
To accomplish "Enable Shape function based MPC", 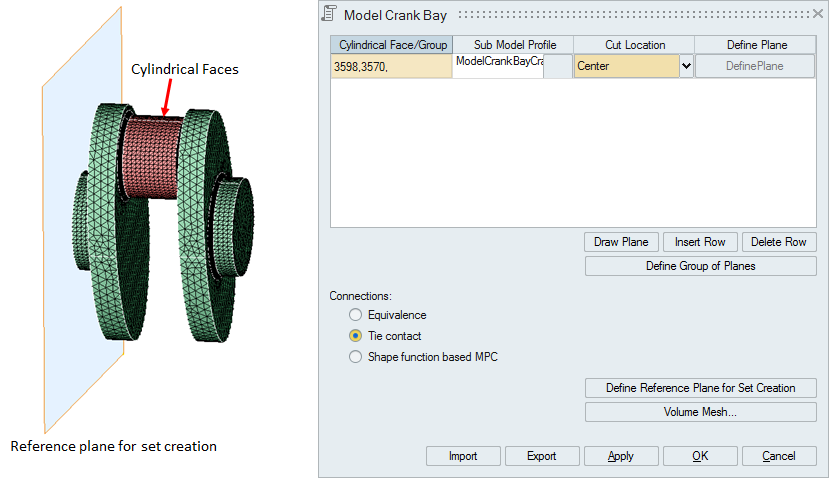I will click(x=355, y=356).
